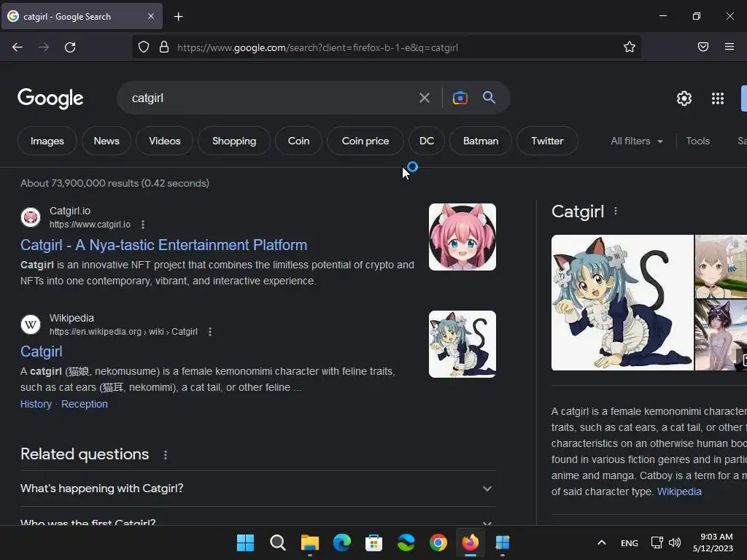747x560 pixels.
Task: Open Google quick settings gear
Action: 684,98
